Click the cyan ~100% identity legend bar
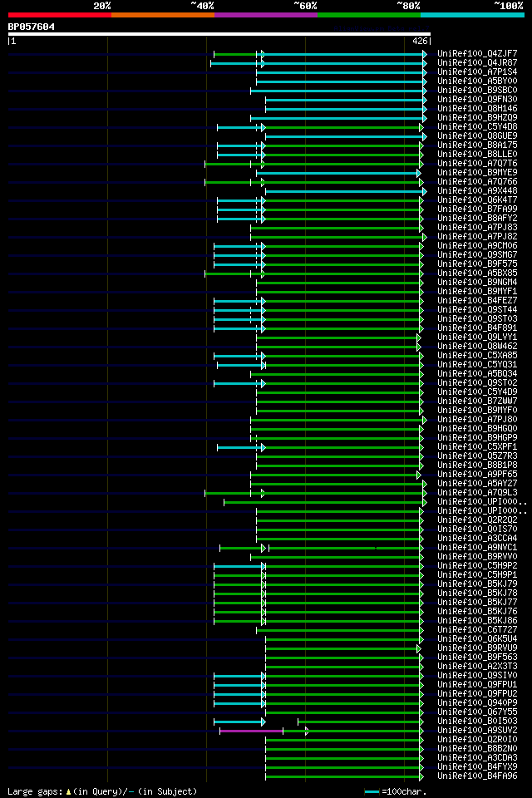The image size is (532, 798). tap(472, 15)
